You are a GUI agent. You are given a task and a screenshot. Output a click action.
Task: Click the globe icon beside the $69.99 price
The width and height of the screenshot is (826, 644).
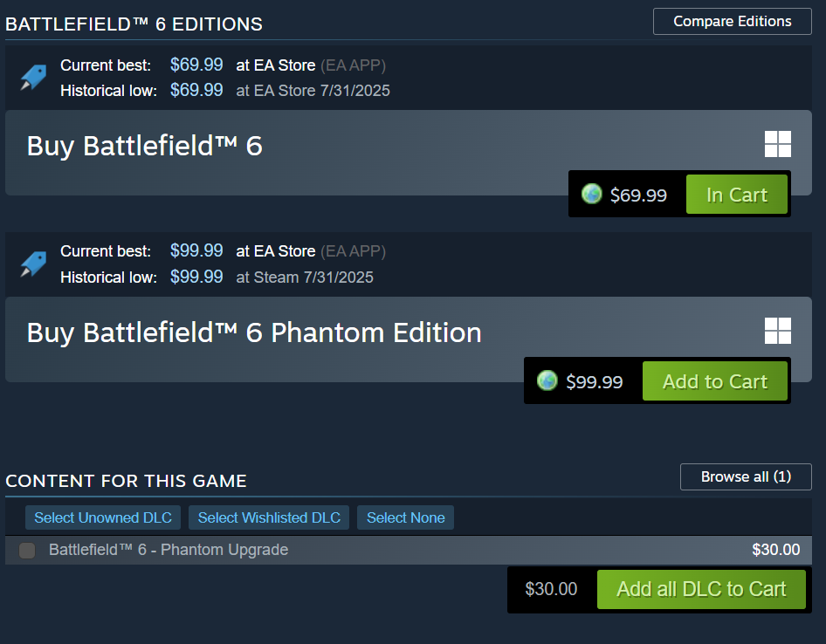pos(592,195)
